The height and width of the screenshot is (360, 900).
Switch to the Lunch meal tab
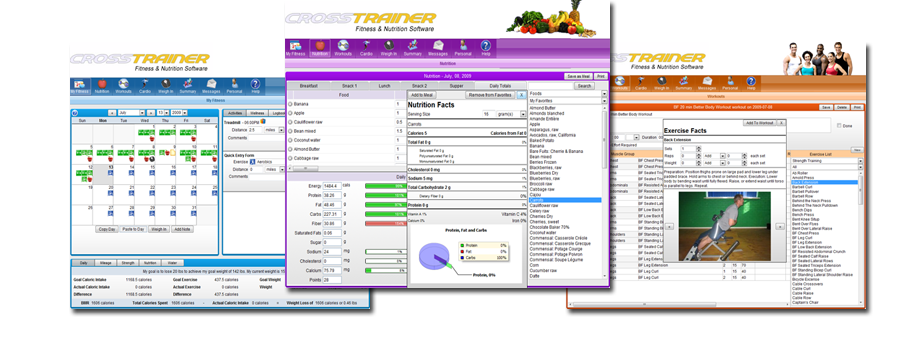tap(384, 86)
